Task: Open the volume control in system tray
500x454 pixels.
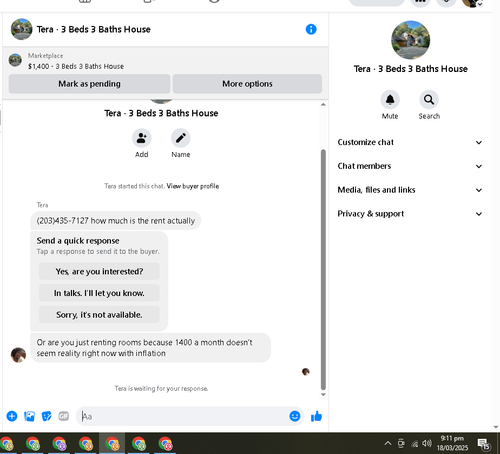Action: click(427, 443)
